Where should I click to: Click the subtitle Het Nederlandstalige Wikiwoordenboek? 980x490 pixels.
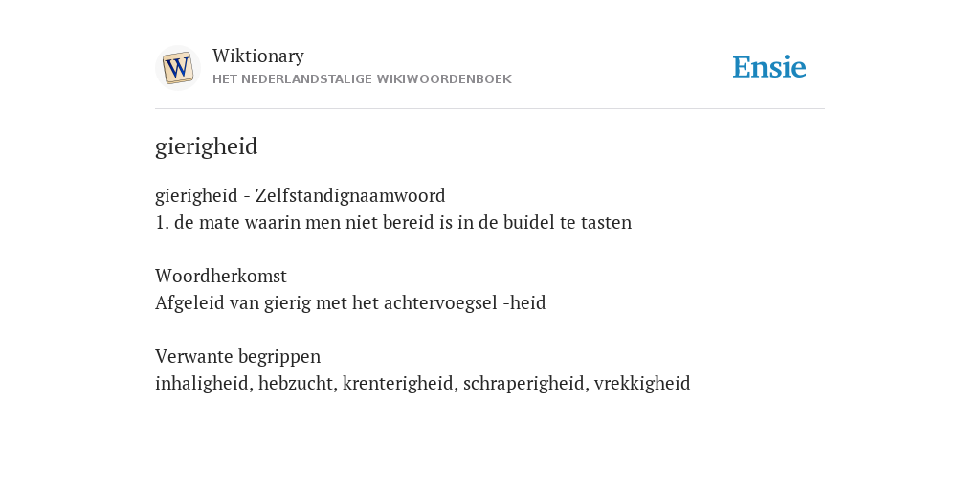[362, 79]
